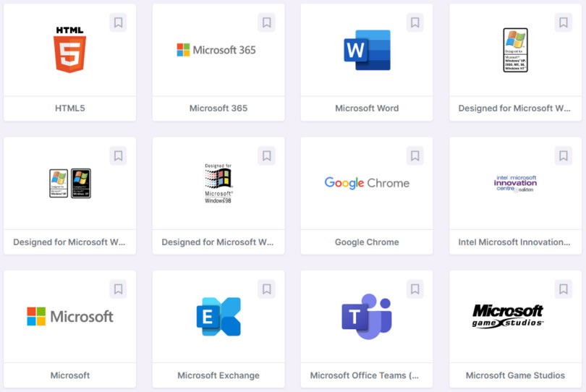Open the pair of Windows badges logo
The width and height of the screenshot is (586, 392).
[70, 183]
